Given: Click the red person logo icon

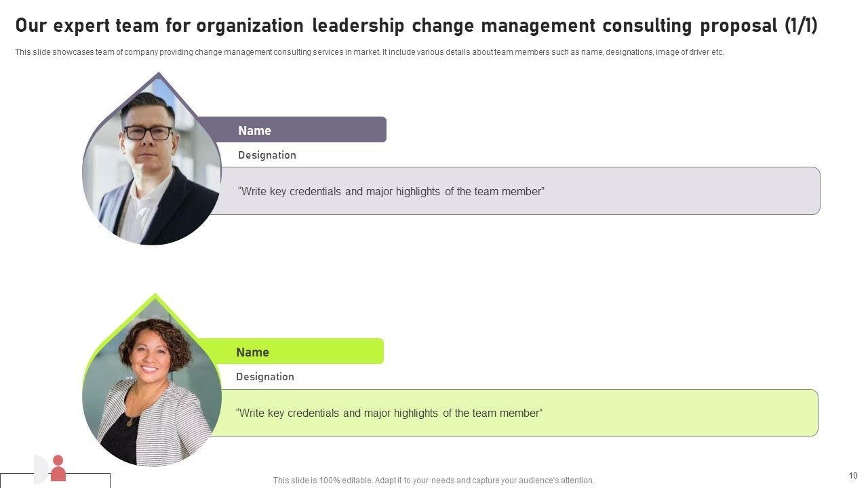Looking at the screenshot, I should coord(58,468).
